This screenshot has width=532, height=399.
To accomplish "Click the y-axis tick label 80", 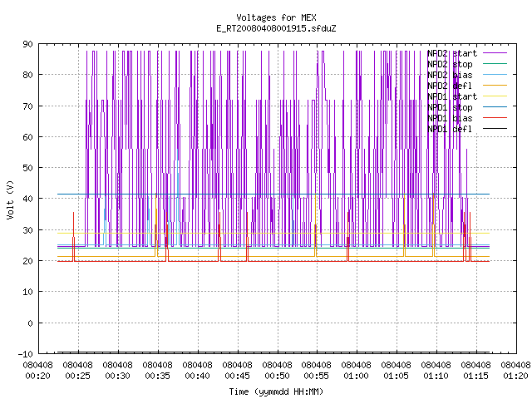I will tap(27, 75).
